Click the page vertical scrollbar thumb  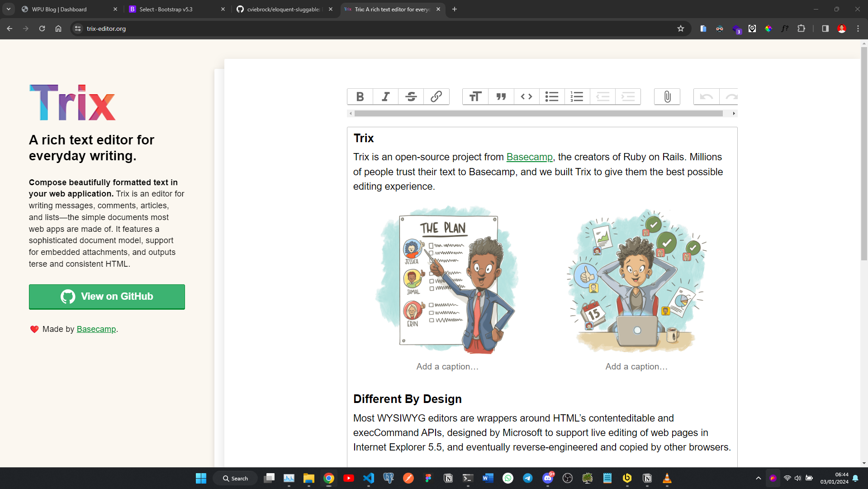tap(864, 153)
